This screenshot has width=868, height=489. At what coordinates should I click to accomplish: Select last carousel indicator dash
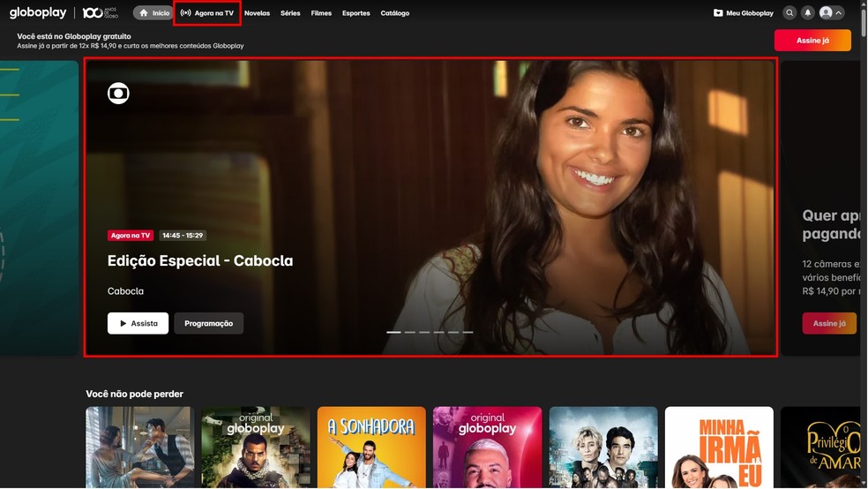click(468, 332)
